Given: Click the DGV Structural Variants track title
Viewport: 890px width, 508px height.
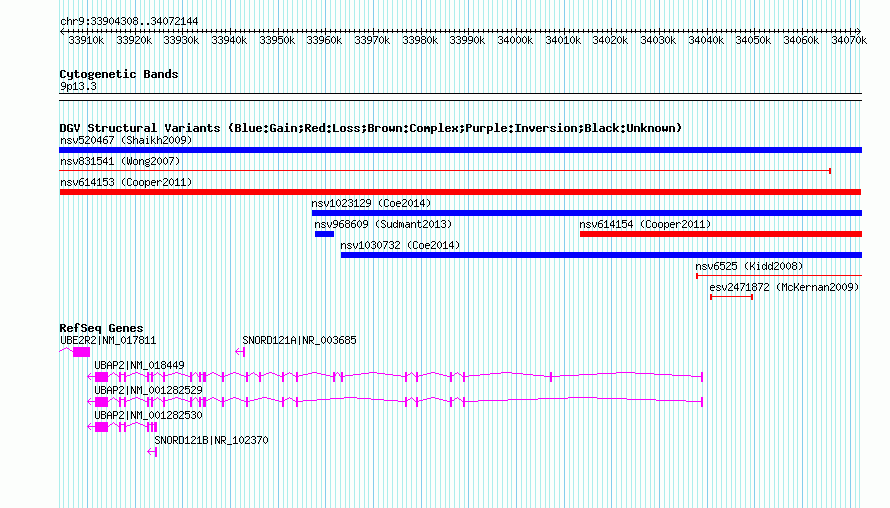Looking at the screenshot, I should 371,128.
